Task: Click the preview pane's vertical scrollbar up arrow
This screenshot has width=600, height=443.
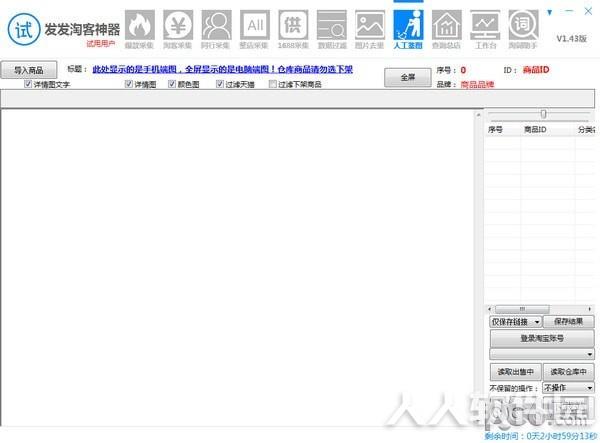Action: pos(478,114)
